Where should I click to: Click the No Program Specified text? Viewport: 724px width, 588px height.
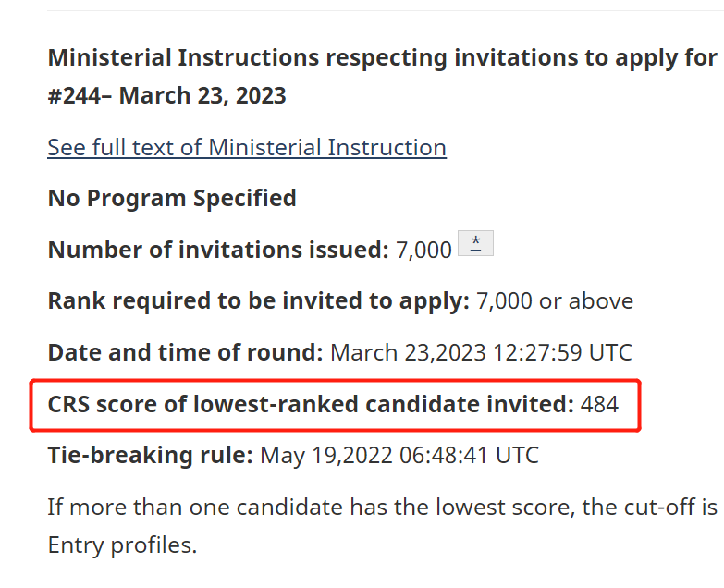[x=172, y=199]
